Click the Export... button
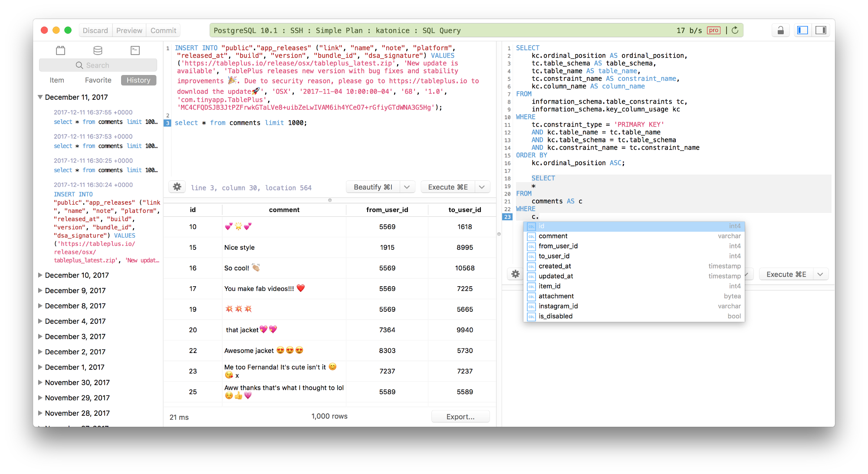Screen dimensions: 868x474 [x=460, y=416]
